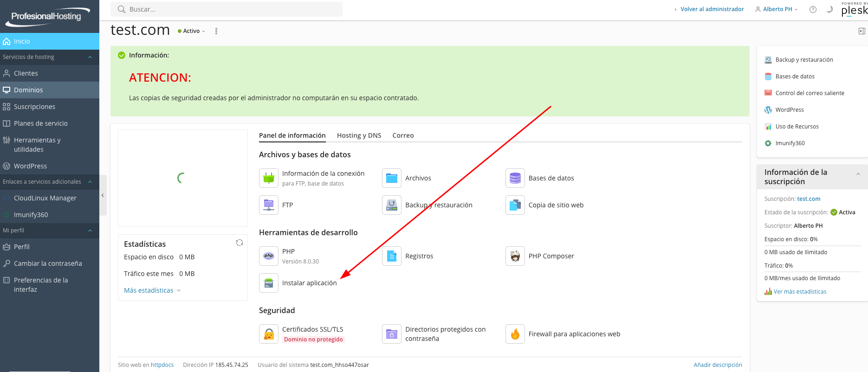Image resolution: width=868 pixels, height=372 pixels.
Task: Open Firewall para aplicaciones web icon
Action: pos(515,334)
